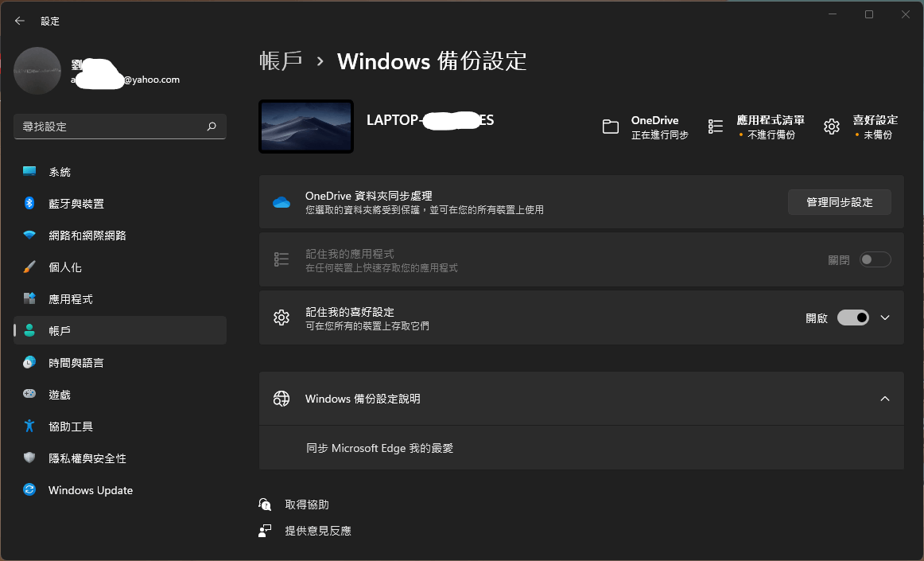Click the 尋找設定 search field
The image size is (924, 561).
click(120, 127)
